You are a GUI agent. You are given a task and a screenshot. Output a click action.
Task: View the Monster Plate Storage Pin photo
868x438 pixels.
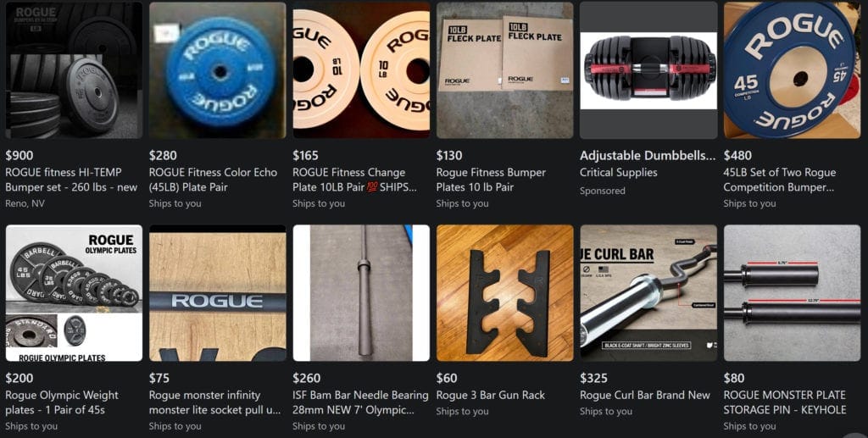click(x=792, y=293)
